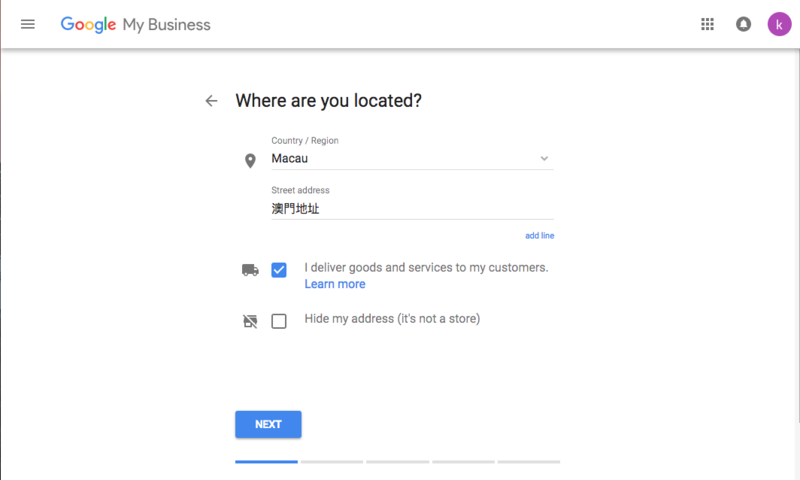Click the map pin location icon
Screen dimensions: 800x480
point(250,161)
